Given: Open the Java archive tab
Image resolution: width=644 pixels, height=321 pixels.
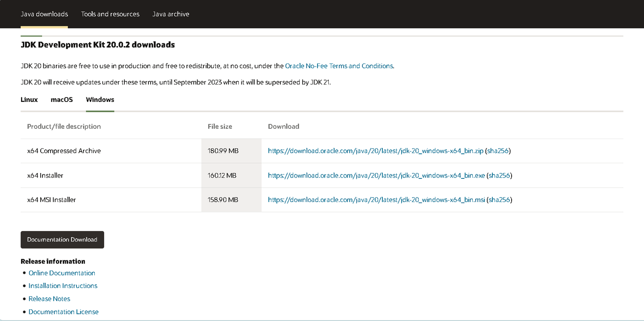Looking at the screenshot, I should 170,14.
